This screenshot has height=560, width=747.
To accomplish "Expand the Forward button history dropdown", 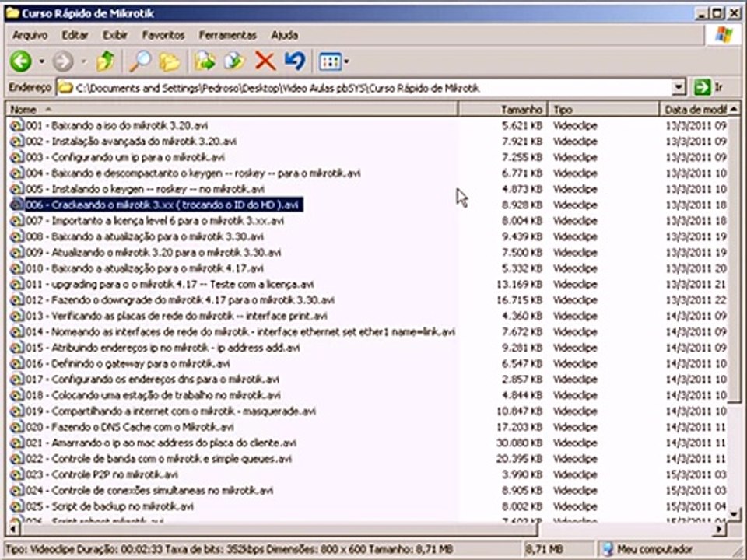I will click(x=84, y=61).
